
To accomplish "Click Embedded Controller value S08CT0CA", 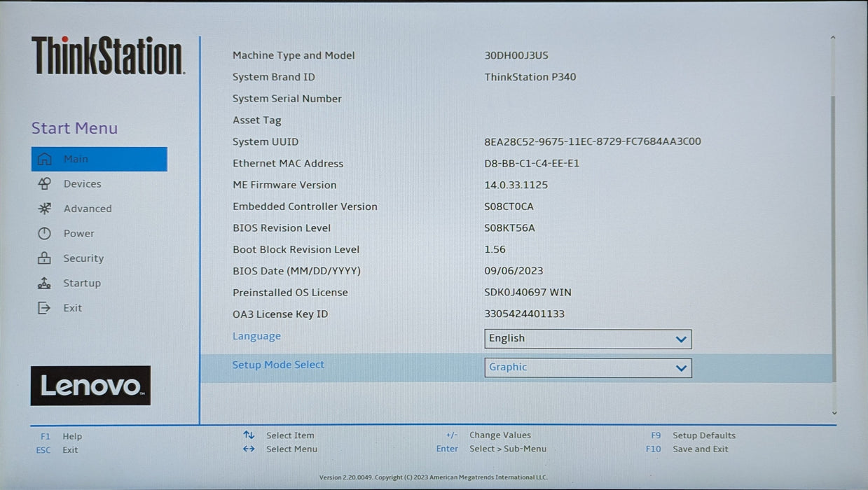I will pyautogui.click(x=509, y=206).
